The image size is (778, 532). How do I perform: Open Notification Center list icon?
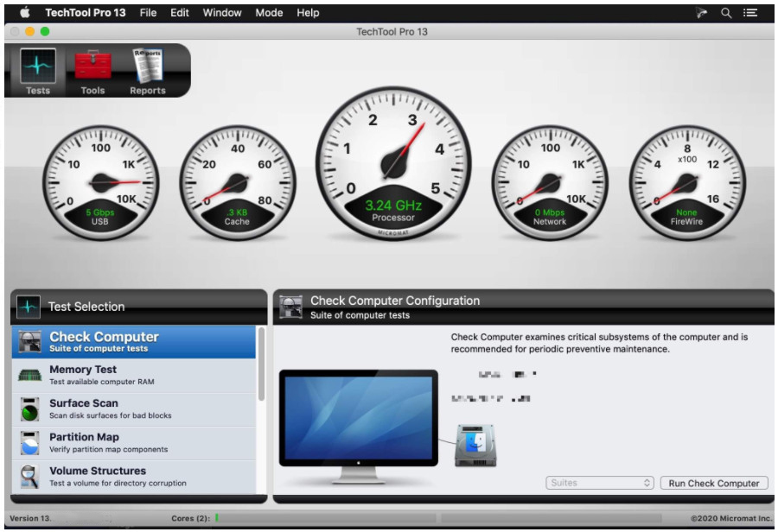click(x=750, y=13)
